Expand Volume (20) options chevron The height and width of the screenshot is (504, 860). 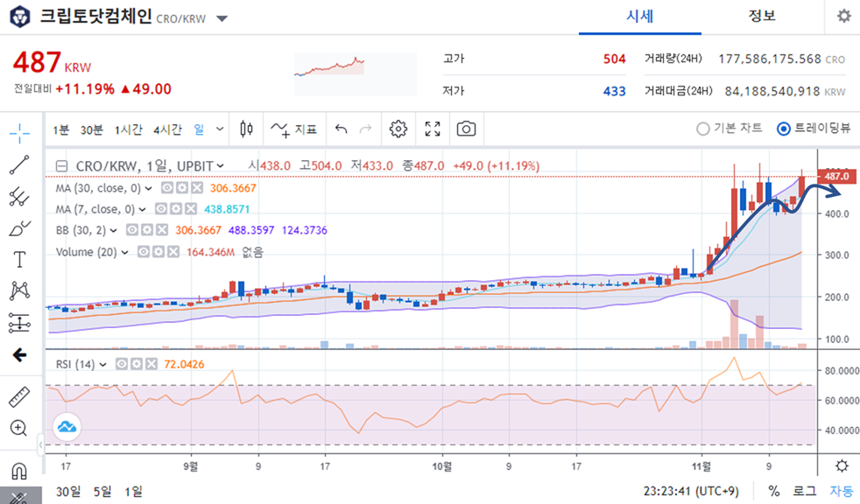[125, 253]
